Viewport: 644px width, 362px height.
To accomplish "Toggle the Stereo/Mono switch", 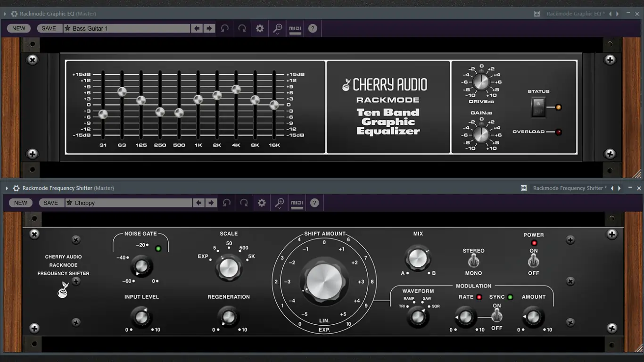I will [x=473, y=261].
